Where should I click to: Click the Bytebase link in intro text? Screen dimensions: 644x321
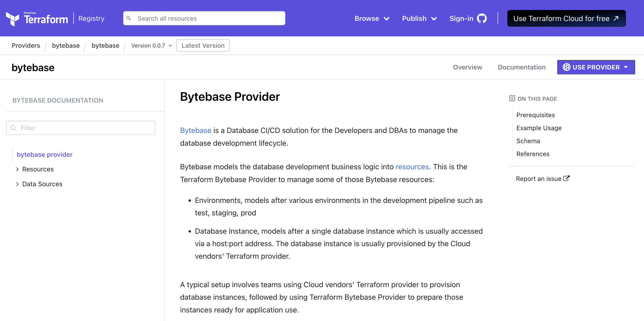(196, 130)
